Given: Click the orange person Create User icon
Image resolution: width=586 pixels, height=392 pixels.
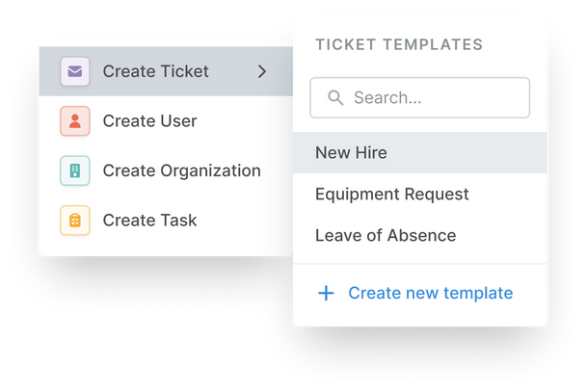Looking at the screenshot, I should 74,121.
